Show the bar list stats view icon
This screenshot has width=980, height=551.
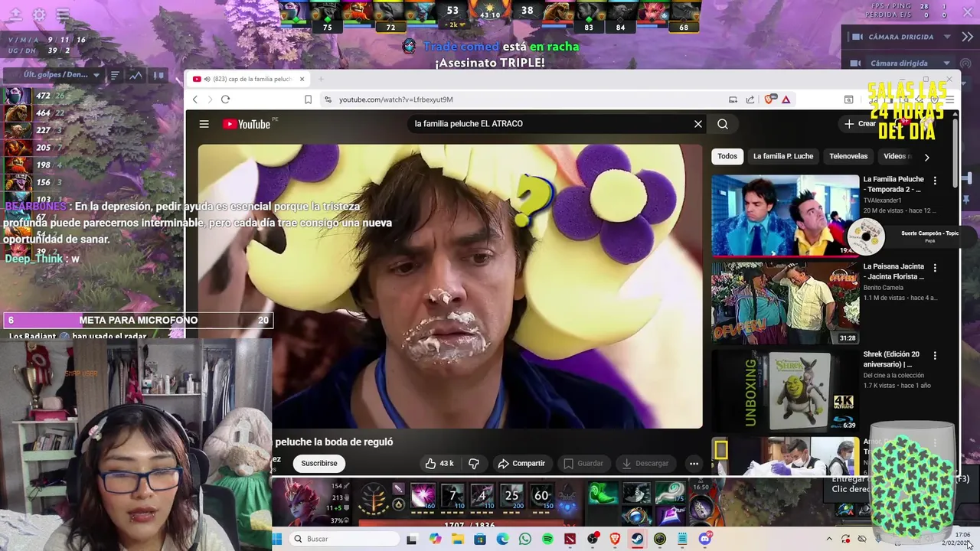(x=114, y=75)
